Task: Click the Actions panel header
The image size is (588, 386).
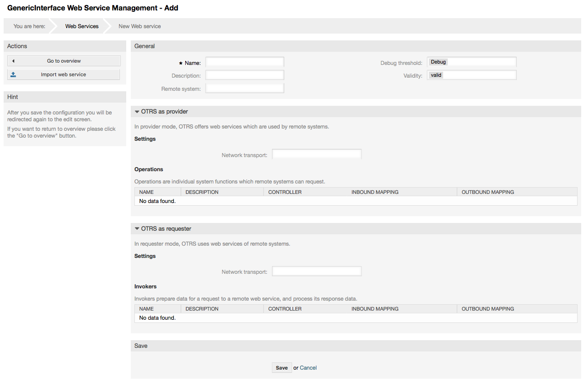Action: click(x=65, y=46)
